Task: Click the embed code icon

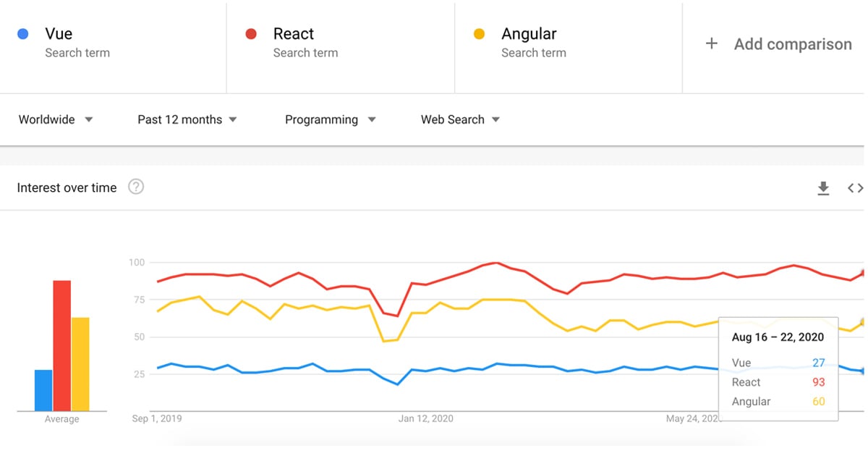Action: click(856, 187)
